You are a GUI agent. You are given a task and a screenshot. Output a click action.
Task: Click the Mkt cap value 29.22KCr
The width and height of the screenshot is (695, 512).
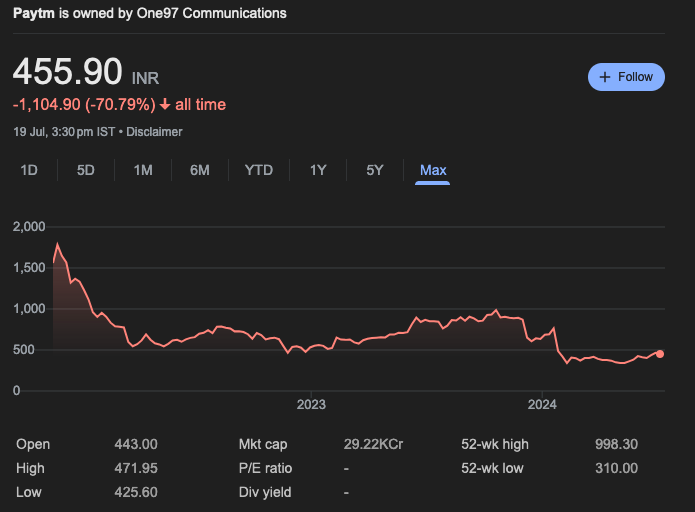point(372,444)
